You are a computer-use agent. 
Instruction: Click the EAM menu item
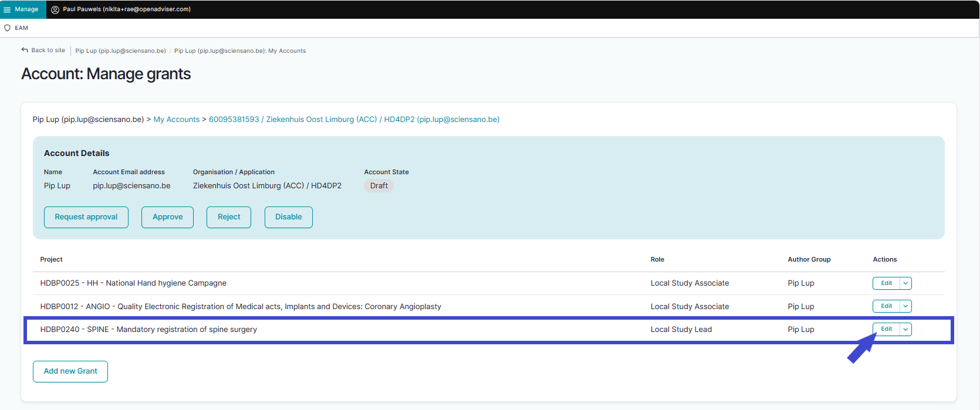[22, 28]
